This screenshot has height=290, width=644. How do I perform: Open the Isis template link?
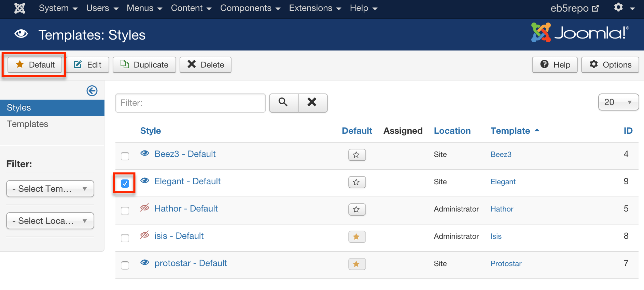coord(496,236)
